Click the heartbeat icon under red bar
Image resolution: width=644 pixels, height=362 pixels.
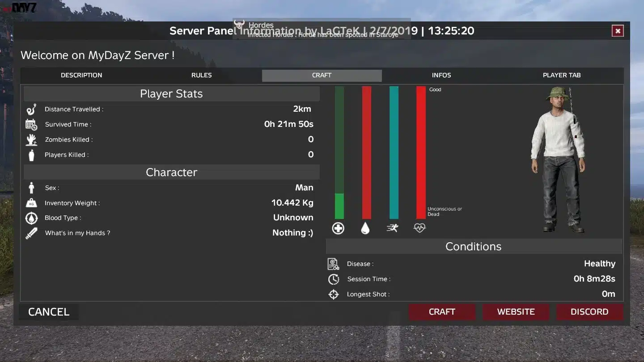coord(419,228)
